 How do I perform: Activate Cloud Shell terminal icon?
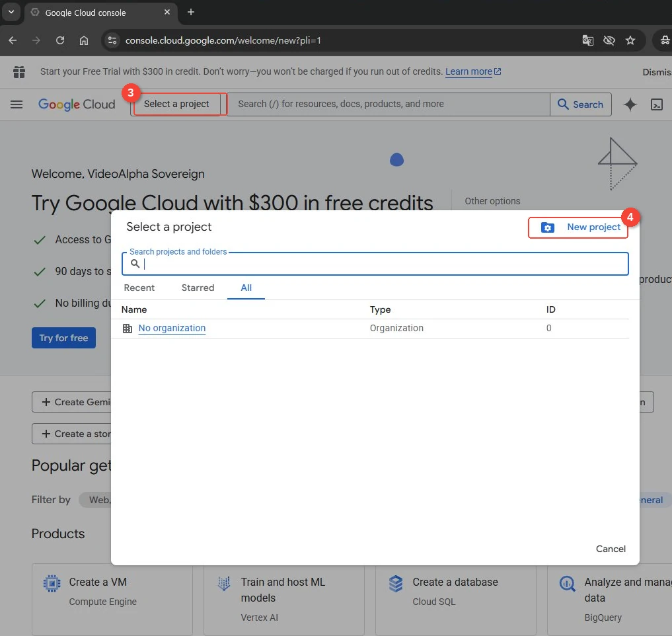pyautogui.click(x=657, y=104)
